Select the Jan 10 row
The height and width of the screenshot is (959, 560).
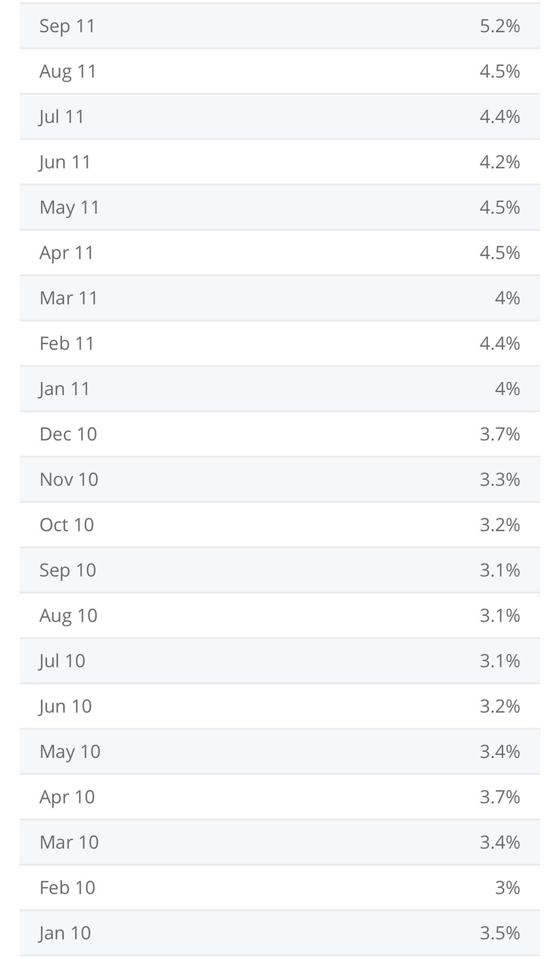[x=280, y=933]
